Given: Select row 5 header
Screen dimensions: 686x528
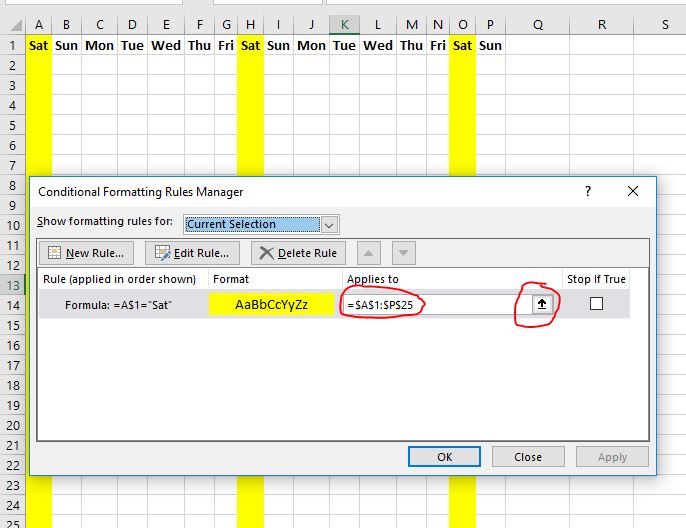Looking at the screenshot, I should click(x=13, y=126).
